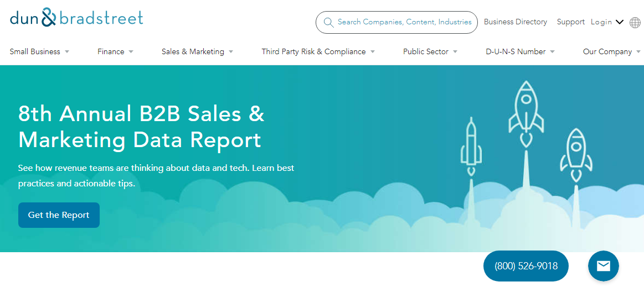644x292 pixels.
Task: Open the globe language selector icon
Action: [x=635, y=23]
